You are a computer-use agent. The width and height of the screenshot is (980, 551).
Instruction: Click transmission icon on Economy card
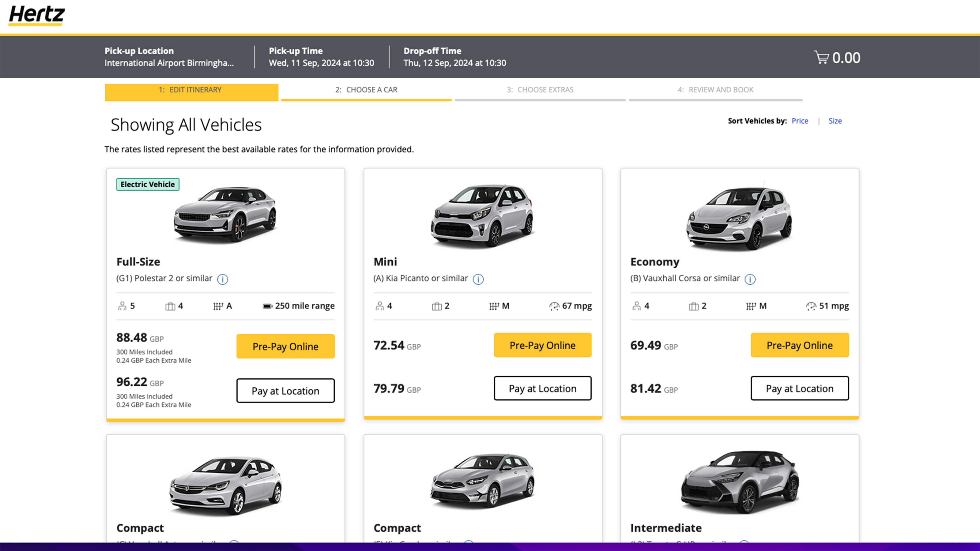[x=751, y=306]
